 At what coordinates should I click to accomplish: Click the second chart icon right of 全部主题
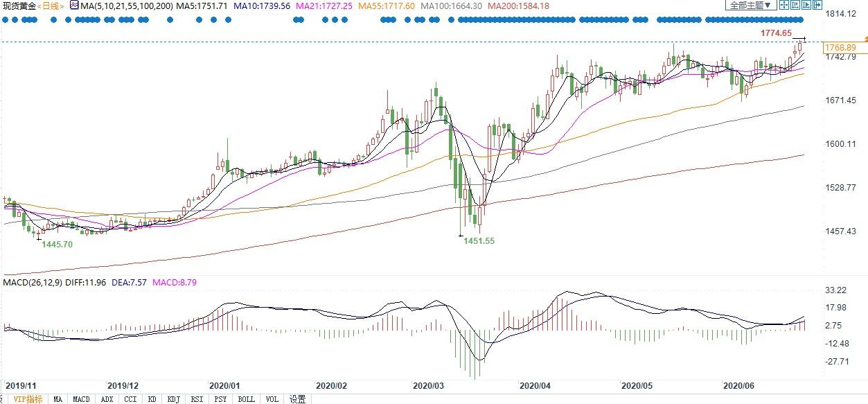[x=796, y=5]
